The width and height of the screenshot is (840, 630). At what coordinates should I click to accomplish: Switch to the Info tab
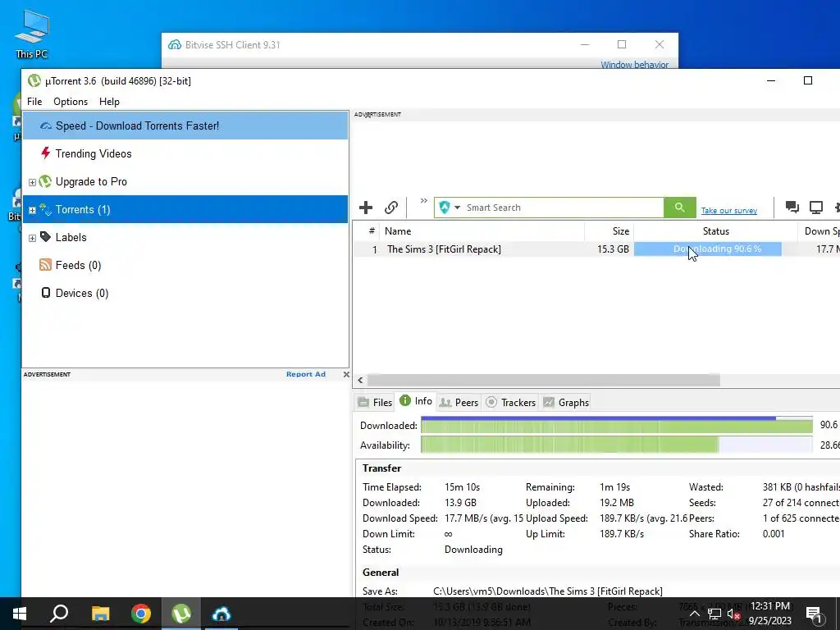coord(416,401)
